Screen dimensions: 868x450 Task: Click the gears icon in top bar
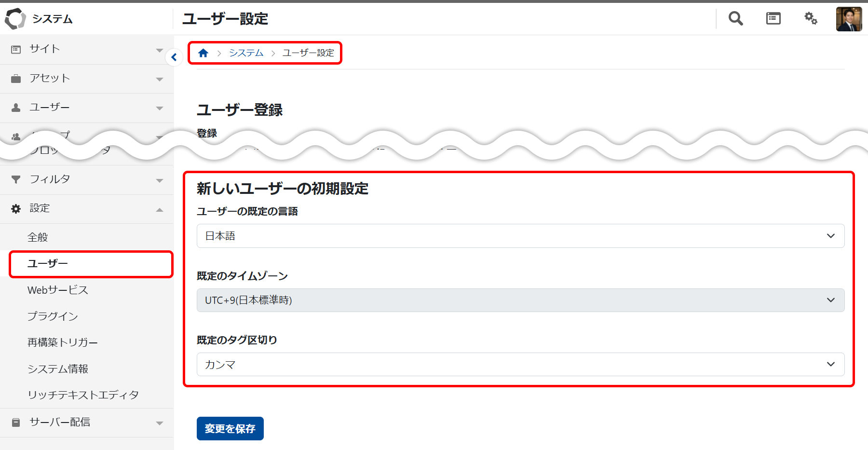811,19
